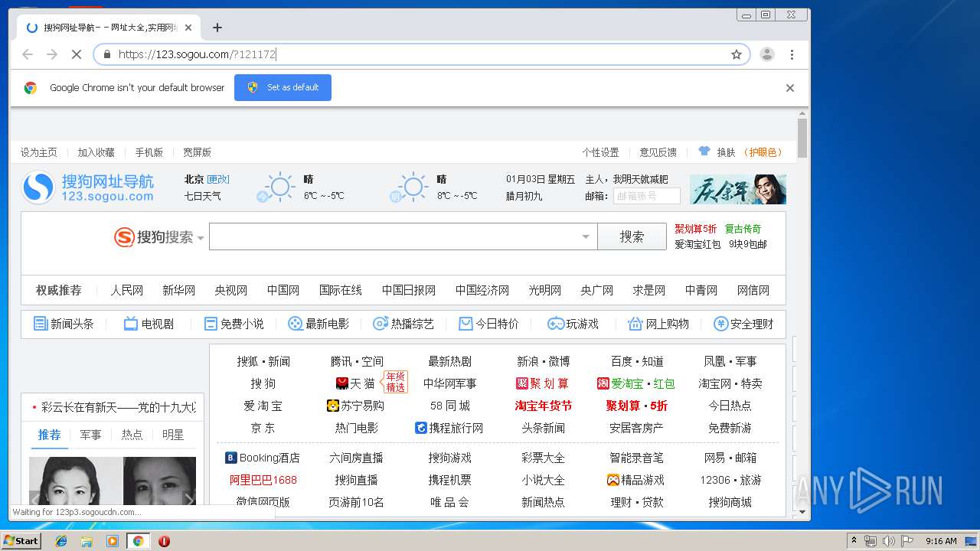Open 人民网 link

click(126, 290)
